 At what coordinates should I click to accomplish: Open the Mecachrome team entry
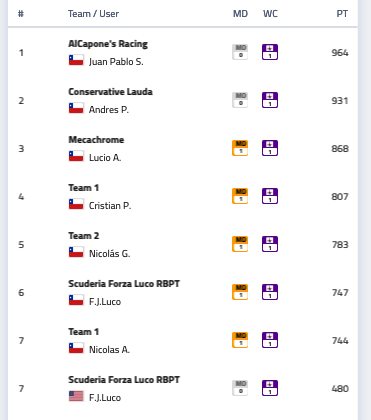[96, 140]
